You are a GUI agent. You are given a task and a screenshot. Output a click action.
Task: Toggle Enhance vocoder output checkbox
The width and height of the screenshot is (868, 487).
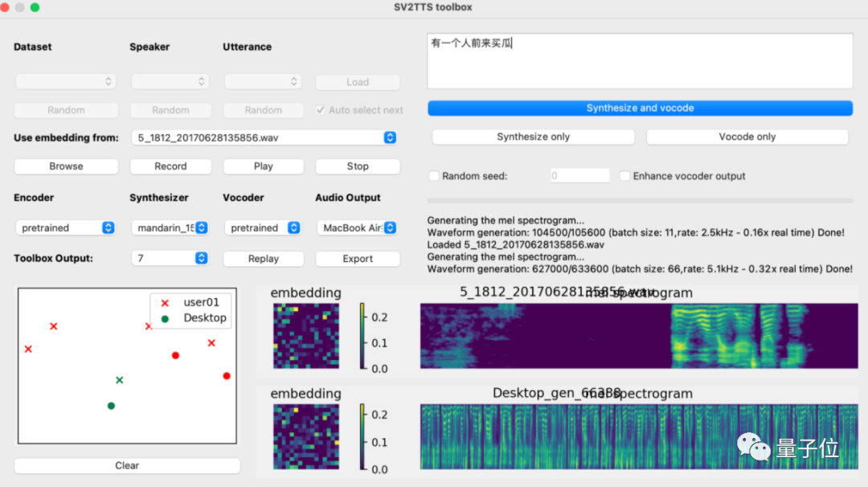[624, 176]
